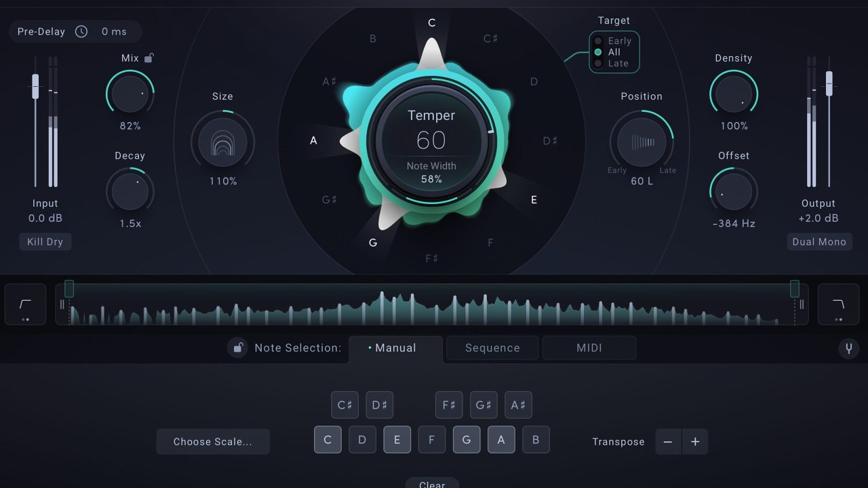This screenshot has width=868, height=488.
Task: Enable the Kill Dry toggle
Action: [x=45, y=241]
